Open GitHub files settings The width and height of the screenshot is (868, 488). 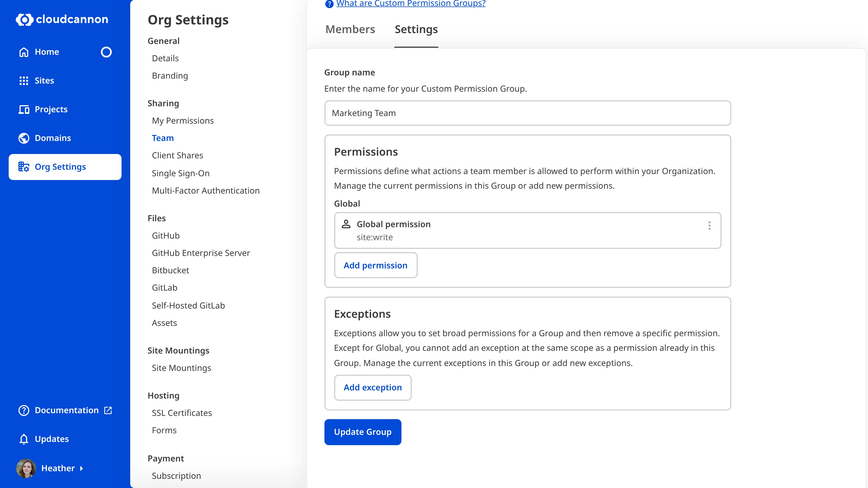[165, 235]
